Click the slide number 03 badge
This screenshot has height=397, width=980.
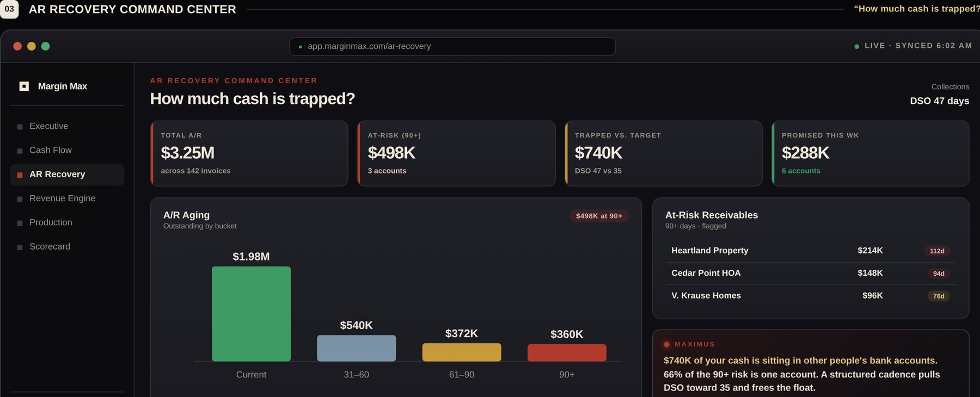(9, 9)
